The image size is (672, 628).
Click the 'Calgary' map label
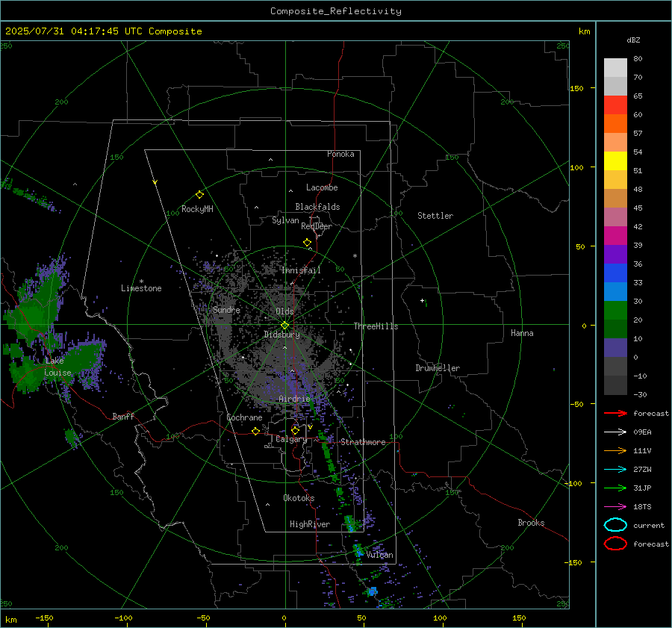pyautogui.click(x=291, y=439)
